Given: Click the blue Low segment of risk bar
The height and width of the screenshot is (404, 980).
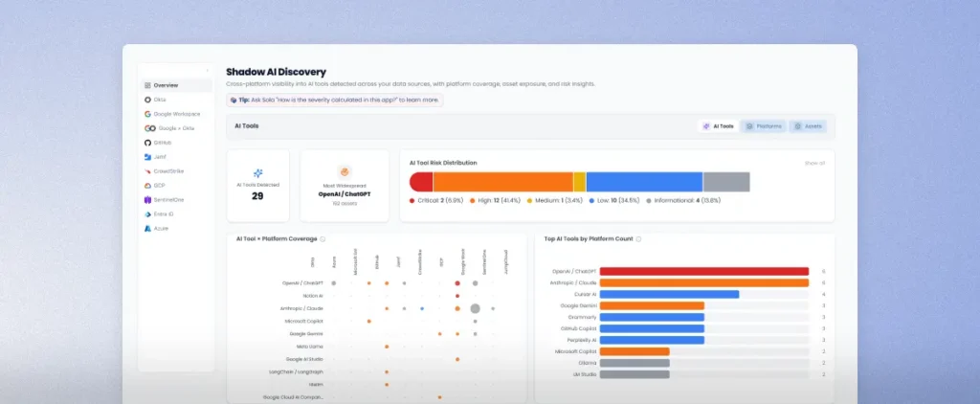Looking at the screenshot, I should click(x=644, y=182).
